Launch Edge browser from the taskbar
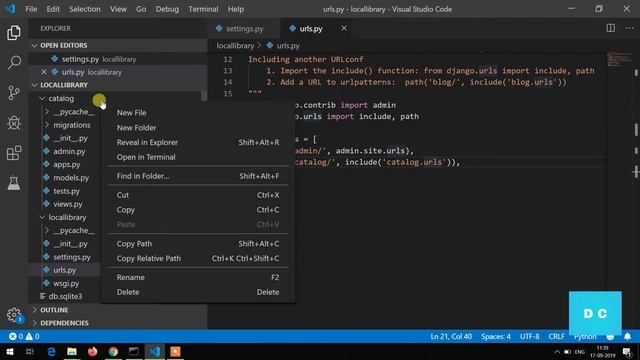This screenshot has width=640, height=360. coord(51,351)
